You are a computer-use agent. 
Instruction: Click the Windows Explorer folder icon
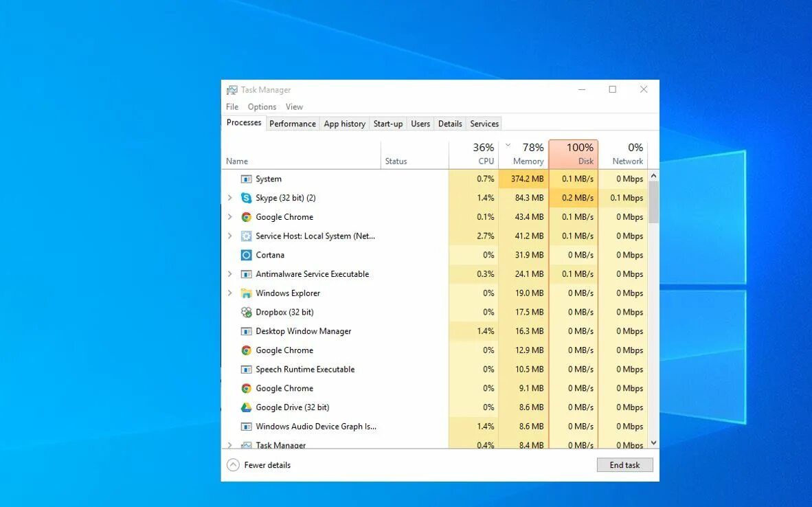(x=247, y=293)
